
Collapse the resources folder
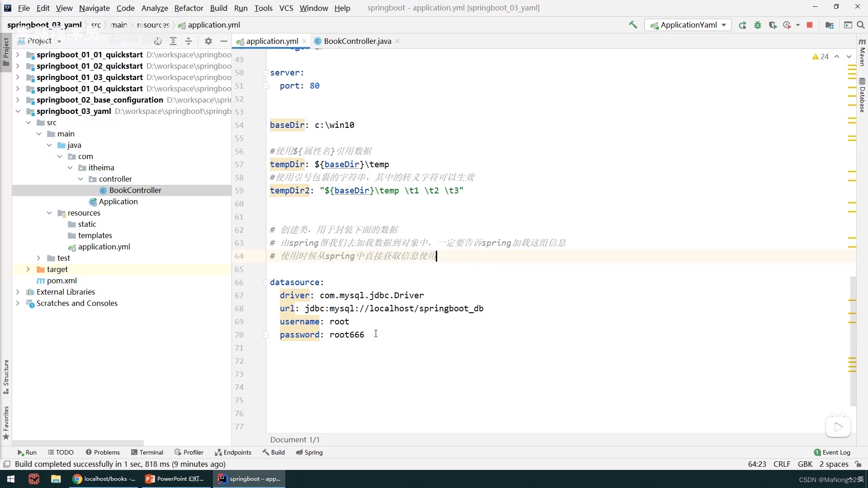tap(49, 213)
